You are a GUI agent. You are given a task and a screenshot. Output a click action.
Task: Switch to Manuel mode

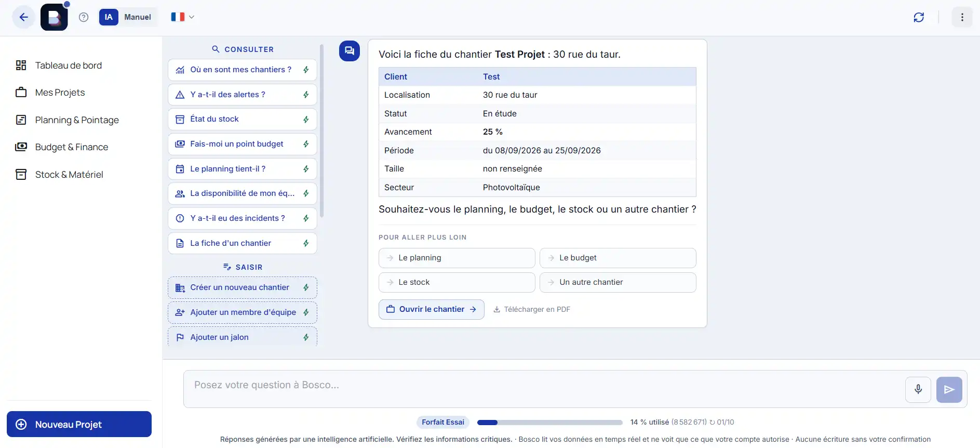138,17
